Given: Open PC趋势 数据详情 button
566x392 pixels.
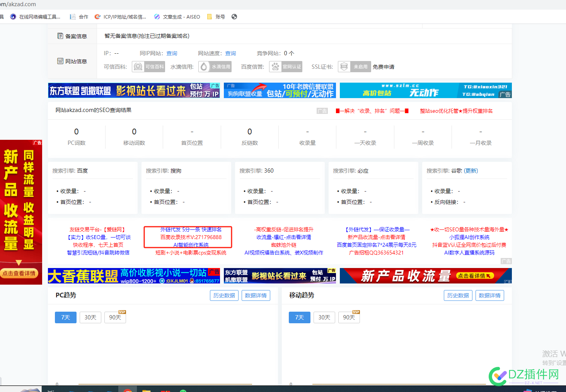Looking at the screenshot, I should pos(256,295).
